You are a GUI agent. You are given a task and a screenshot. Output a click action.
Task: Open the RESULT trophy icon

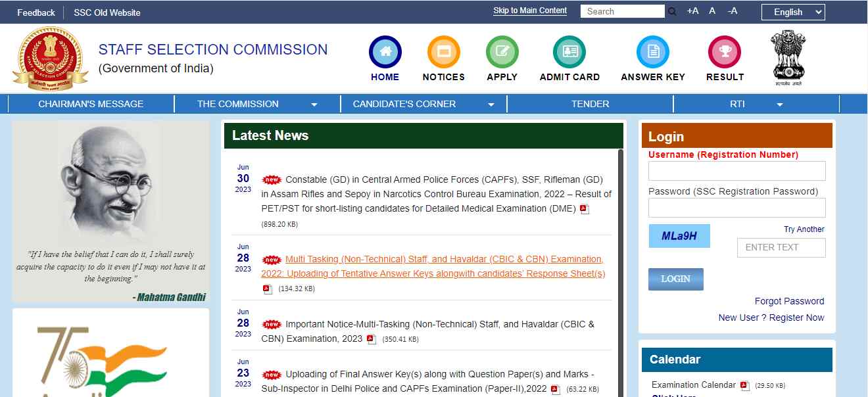pos(725,52)
